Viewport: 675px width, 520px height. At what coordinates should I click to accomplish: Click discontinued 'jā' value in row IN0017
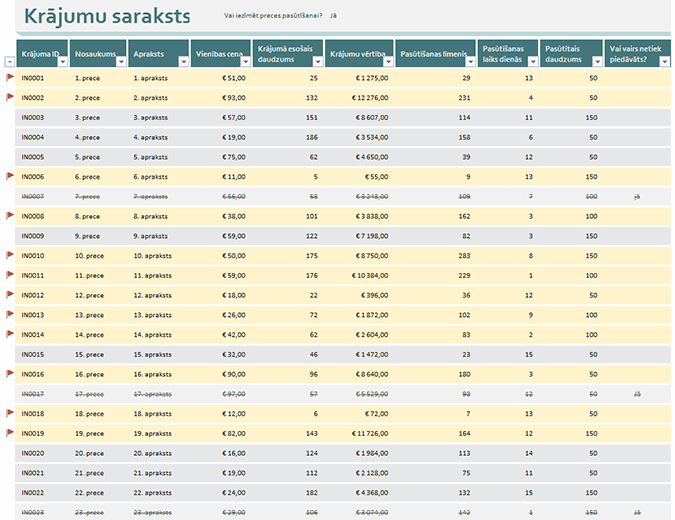pos(637,394)
